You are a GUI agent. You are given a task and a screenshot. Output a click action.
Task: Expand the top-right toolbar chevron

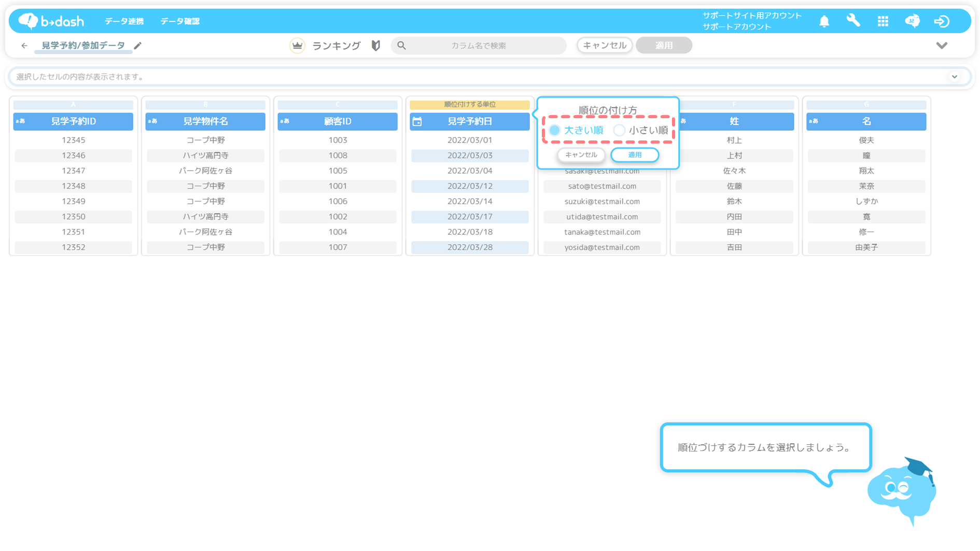coord(942,46)
